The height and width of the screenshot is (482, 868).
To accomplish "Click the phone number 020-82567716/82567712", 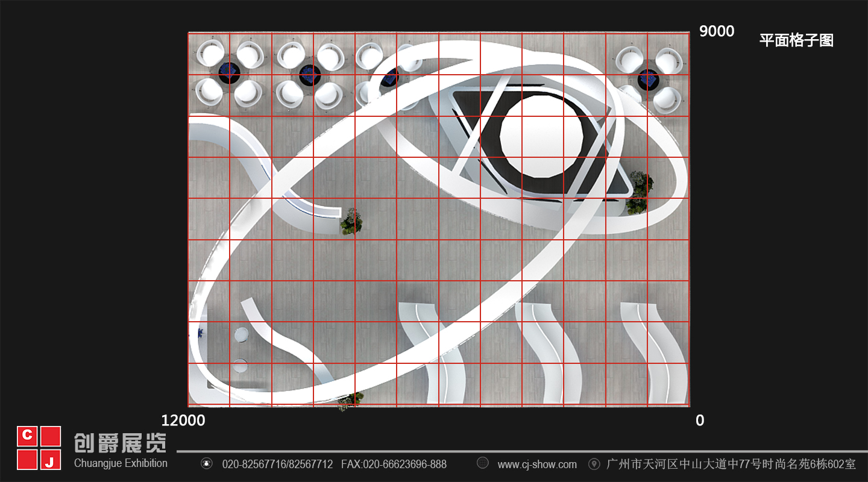I will point(277,465).
